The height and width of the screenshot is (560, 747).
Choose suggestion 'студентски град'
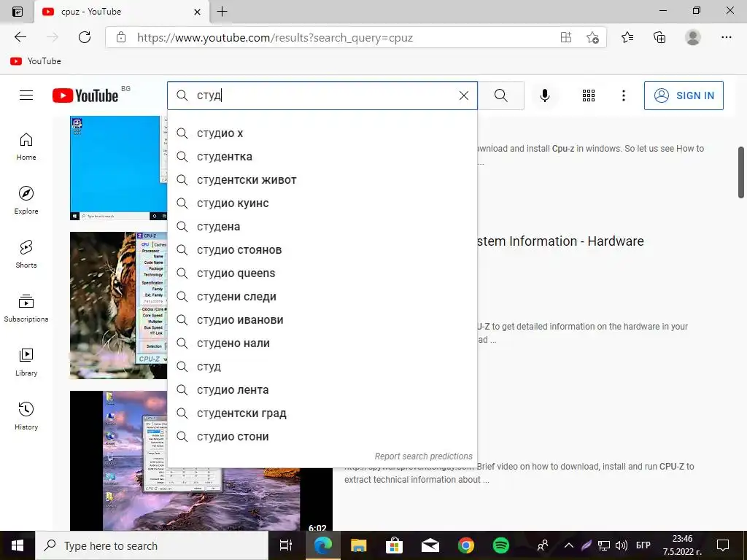point(322,413)
